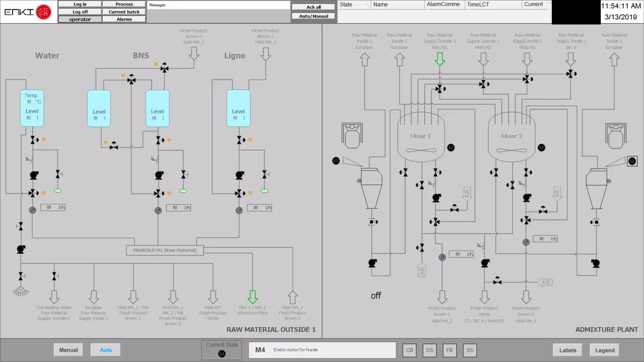Click the highlighted right feeder motor M
The height and width of the screenshot is (362, 644).
[x=632, y=161]
